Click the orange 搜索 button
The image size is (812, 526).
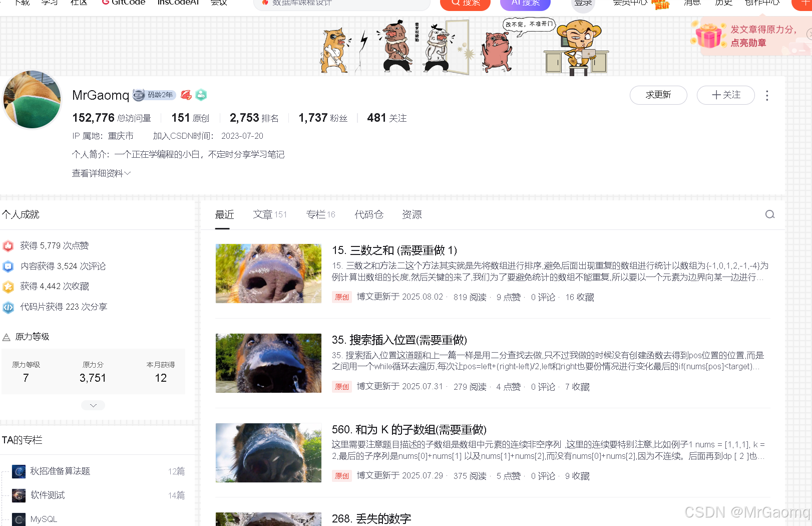coord(465,4)
